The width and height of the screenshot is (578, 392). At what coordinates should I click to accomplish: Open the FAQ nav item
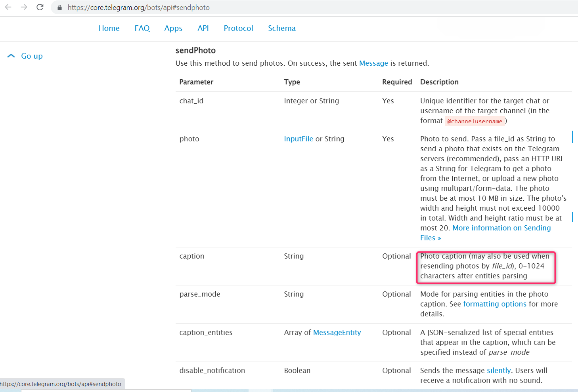142,28
